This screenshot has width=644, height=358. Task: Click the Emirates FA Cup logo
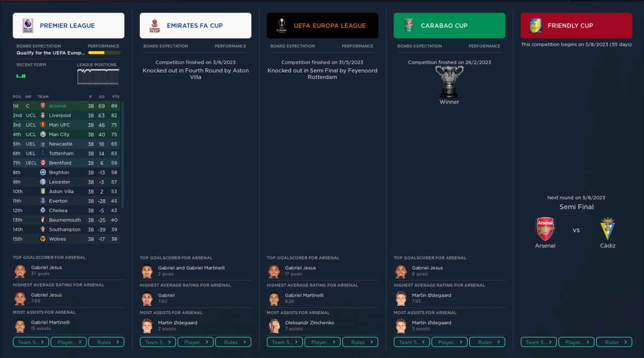(x=154, y=26)
